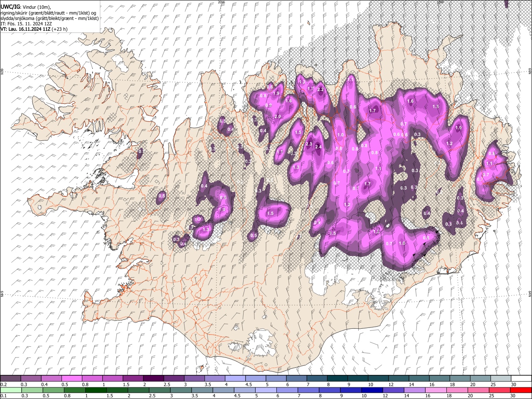Click the 9 label in the lower legend row
The height and width of the screenshot is (399, 532).
pyautogui.click(x=341, y=396)
